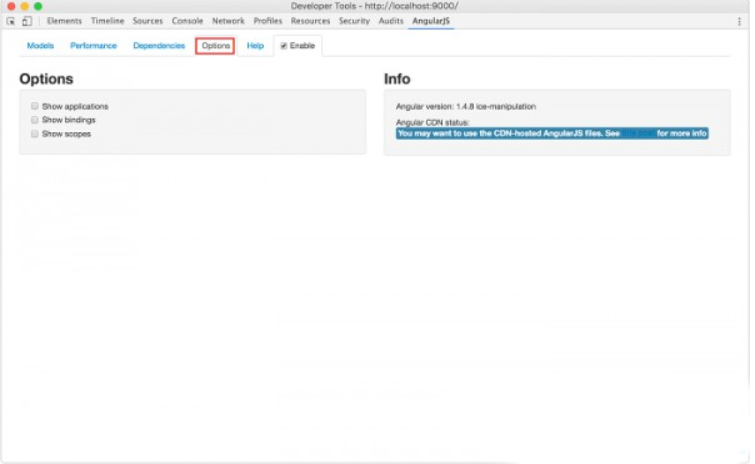755x464 pixels.
Task: Go to the Sources panel
Action: pos(147,21)
